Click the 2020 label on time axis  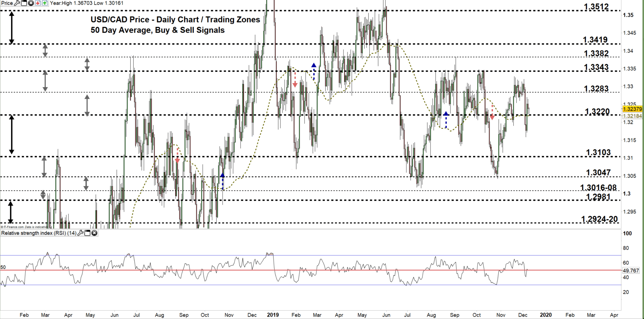coord(546,315)
